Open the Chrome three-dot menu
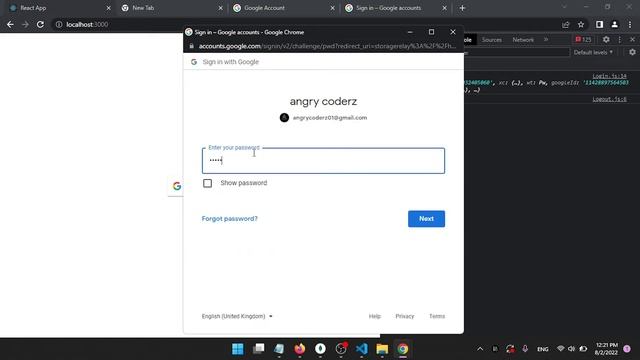The width and height of the screenshot is (640, 360). (x=630, y=24)
